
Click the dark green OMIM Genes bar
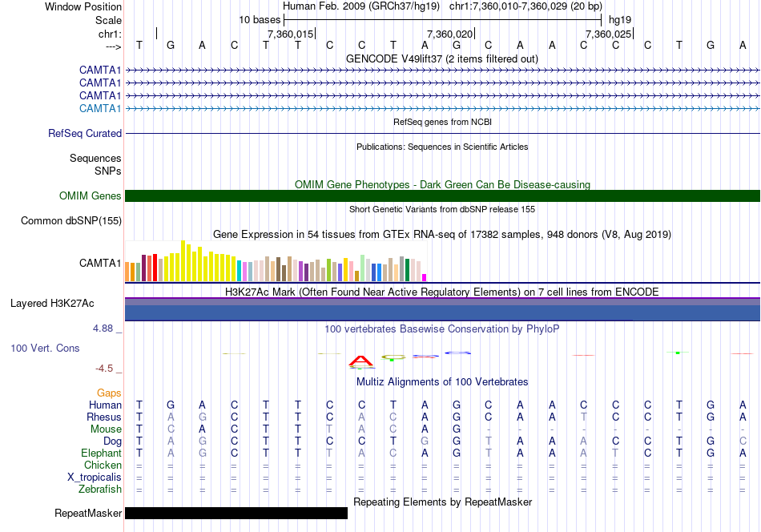pyautogui.click(x=442, y=195)
